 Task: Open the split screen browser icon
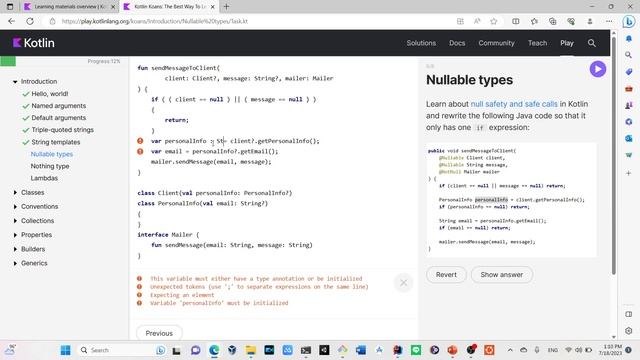(516, 21)
